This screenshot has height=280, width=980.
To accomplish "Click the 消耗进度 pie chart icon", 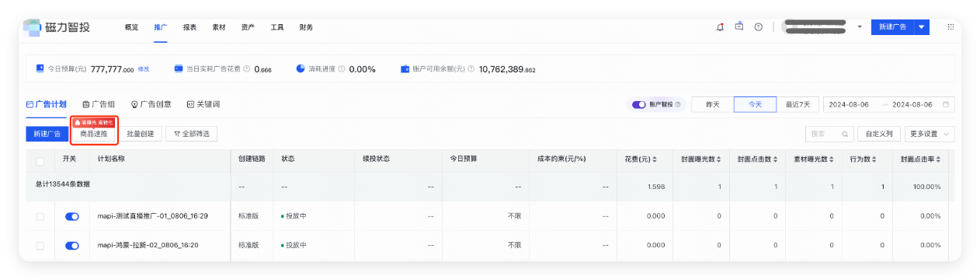I will [301, 68].
